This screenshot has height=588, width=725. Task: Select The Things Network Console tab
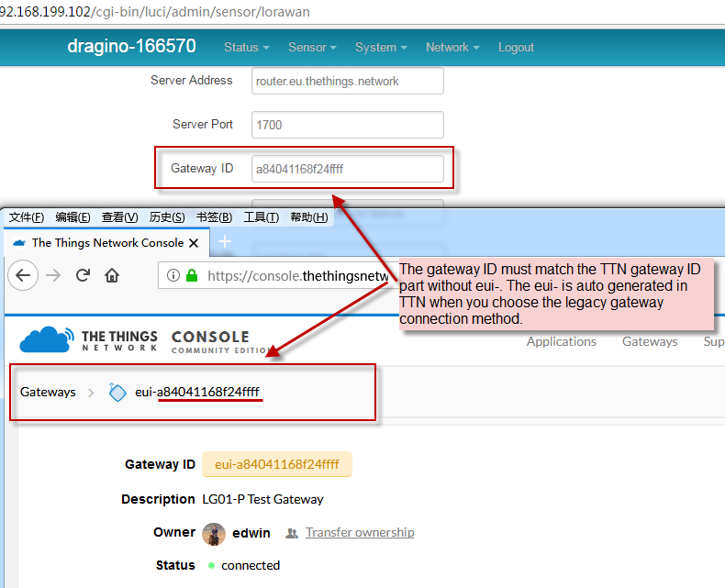(x=106, y=243)
